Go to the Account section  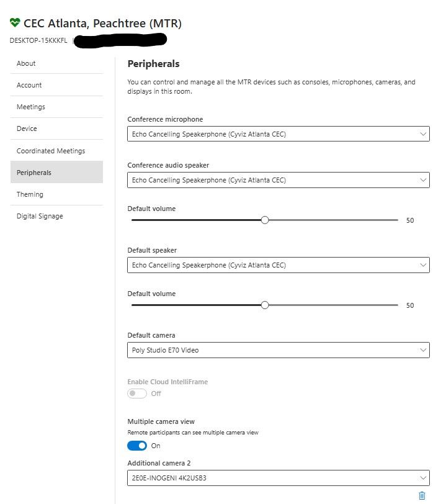tap(29, 85)
